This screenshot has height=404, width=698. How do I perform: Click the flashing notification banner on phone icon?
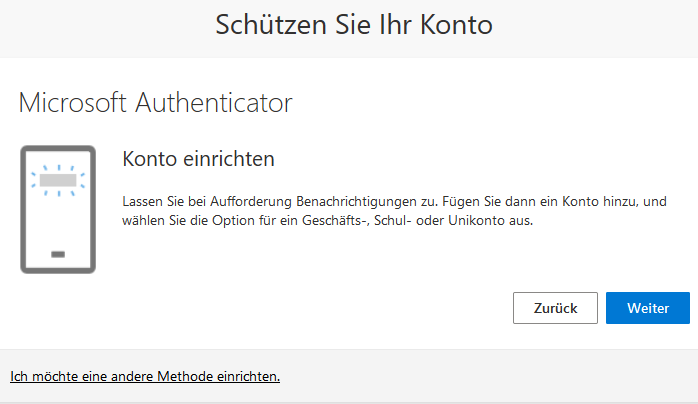58,180
